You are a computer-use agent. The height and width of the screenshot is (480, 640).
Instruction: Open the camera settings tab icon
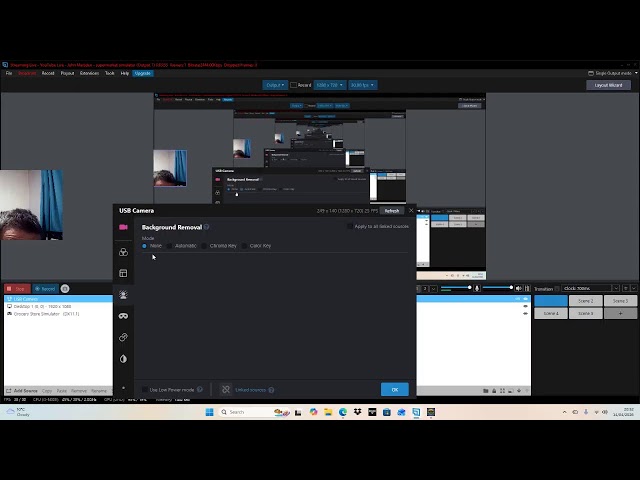[123, 227]
